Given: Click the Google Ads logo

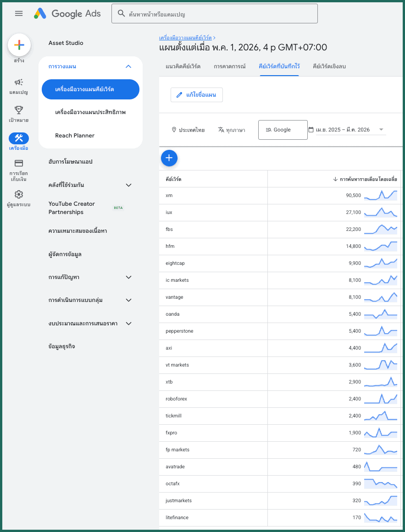Looking at the screenshot, I should point(67,14).
